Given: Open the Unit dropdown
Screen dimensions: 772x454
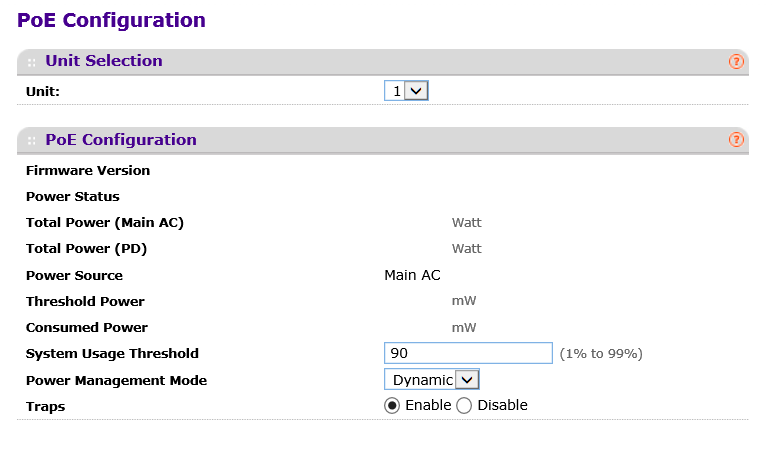Looking at the screenshot, I should 407,91.
